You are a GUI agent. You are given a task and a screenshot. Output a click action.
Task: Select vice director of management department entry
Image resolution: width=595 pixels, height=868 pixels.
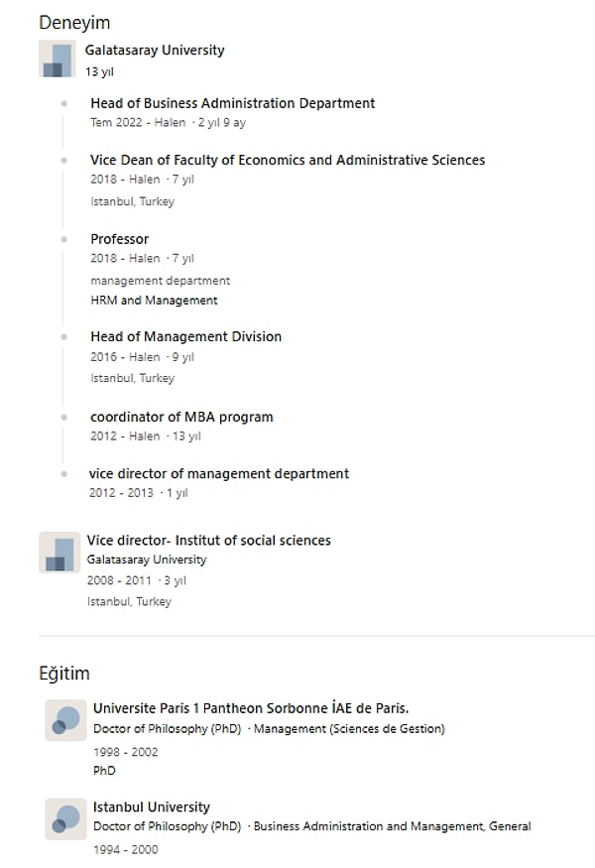tap(218, 474)
